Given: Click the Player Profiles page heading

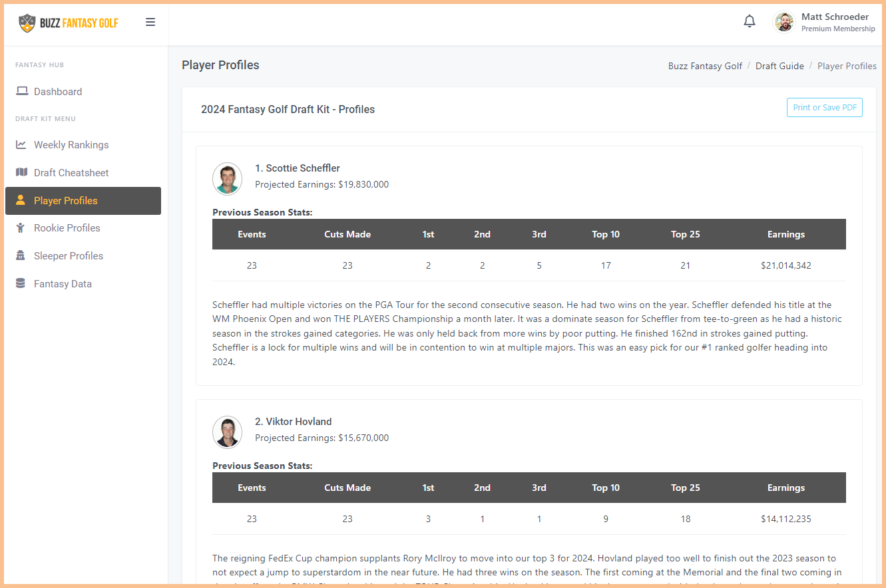Looking at the screenshot, I should click(x=220, y=65).
